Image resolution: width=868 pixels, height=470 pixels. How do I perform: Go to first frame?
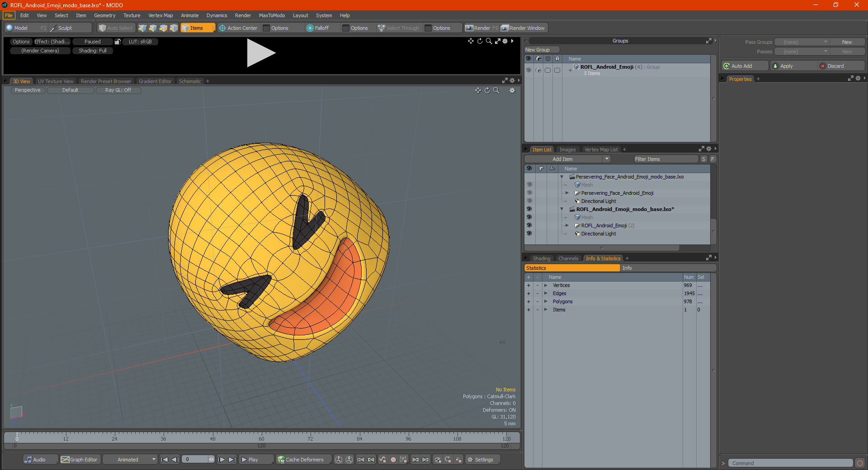click(x=165, y=460)
